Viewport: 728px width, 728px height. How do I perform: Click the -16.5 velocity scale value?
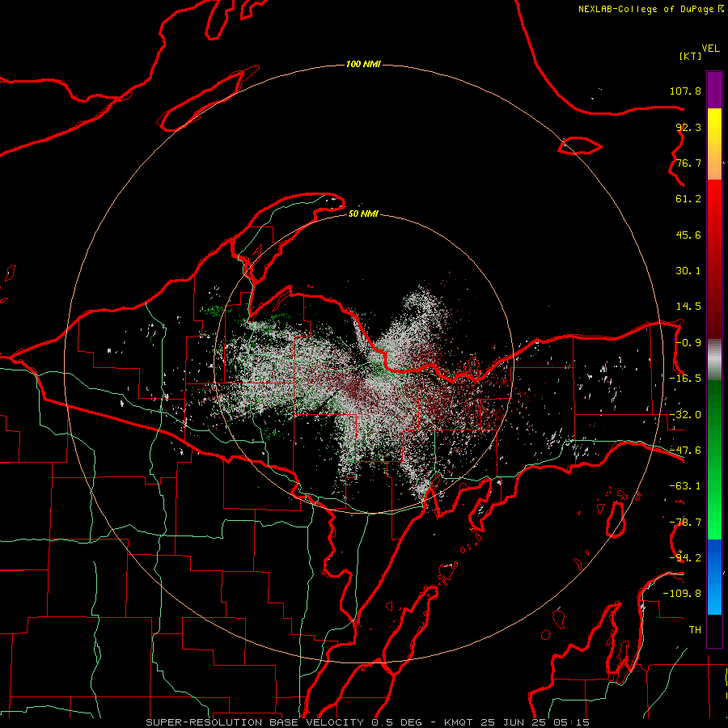pos(685,379)
